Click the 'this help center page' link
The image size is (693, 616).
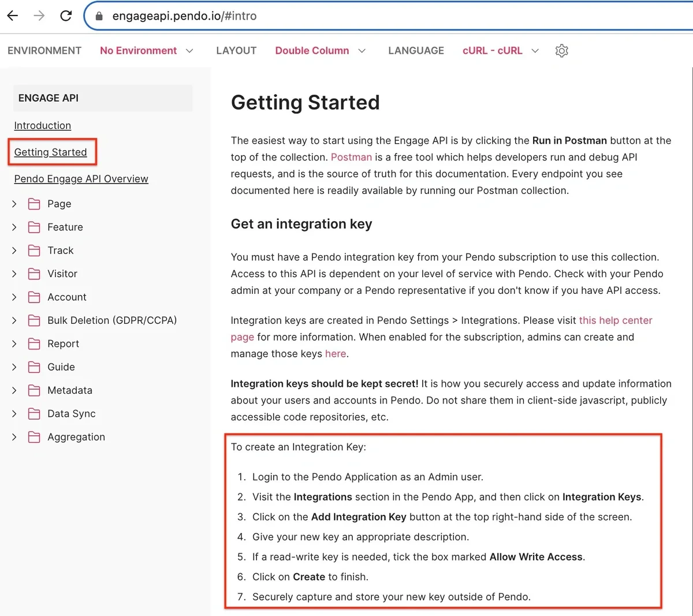click(615, 320)
